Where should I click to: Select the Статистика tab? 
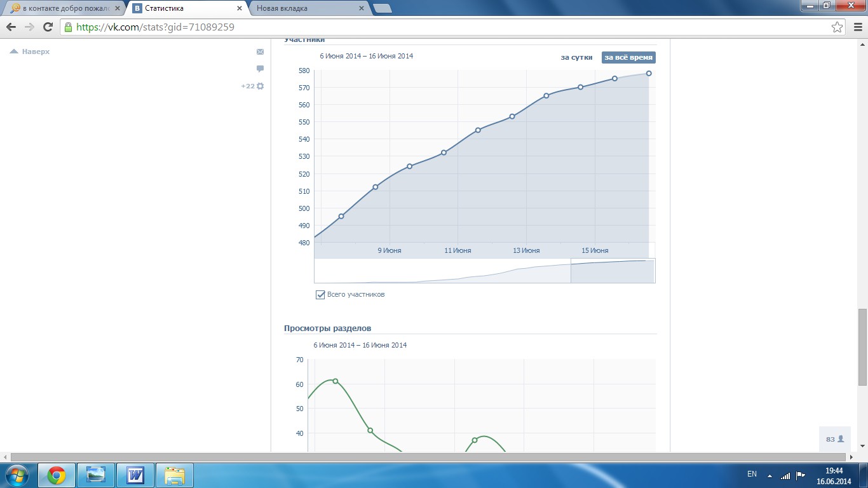pos(188,8)
